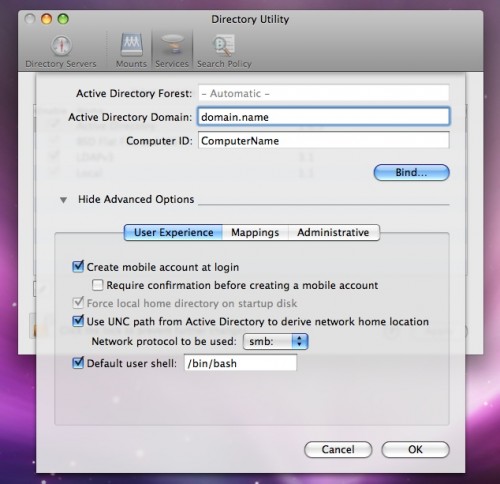Enable Require confirmation before creating mobile account
Viewport: 500px width, 484px height.
click(97, 285)
